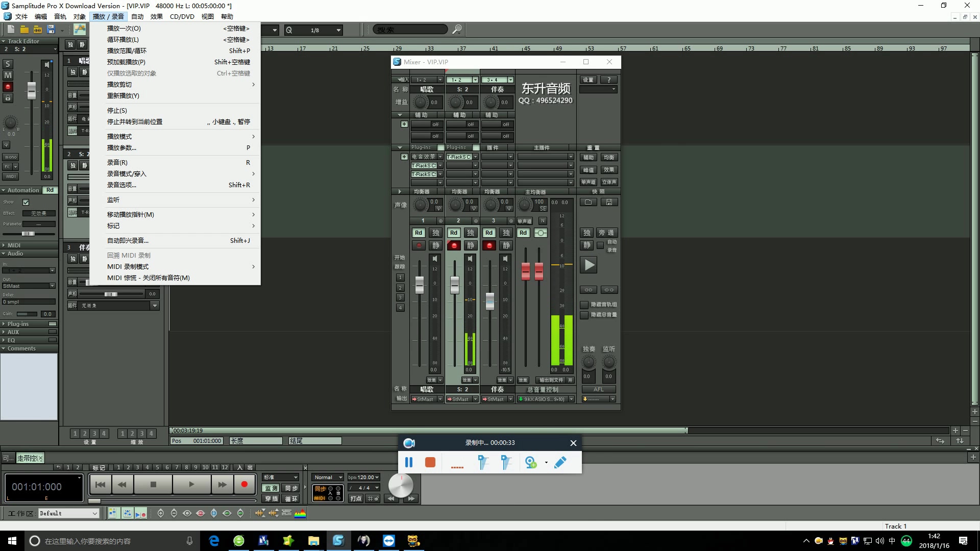The width and height of the screenshot is (980, 551).
Task: Enable the 隐藏音轨组 checkbox in mixer
Action: coord(584,305)
